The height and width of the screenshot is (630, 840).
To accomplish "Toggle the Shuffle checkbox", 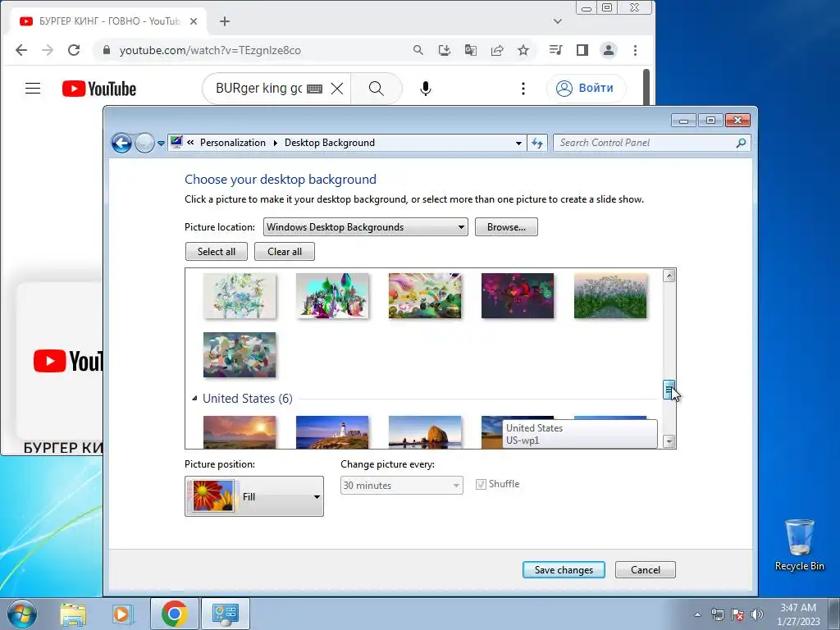I will (x=481, y=484).
